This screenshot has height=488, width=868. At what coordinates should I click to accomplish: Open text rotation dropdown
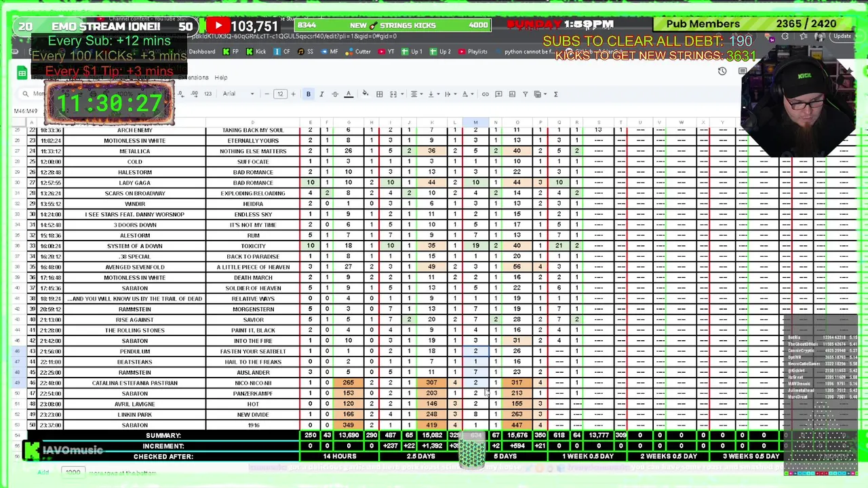pos(467,94)
